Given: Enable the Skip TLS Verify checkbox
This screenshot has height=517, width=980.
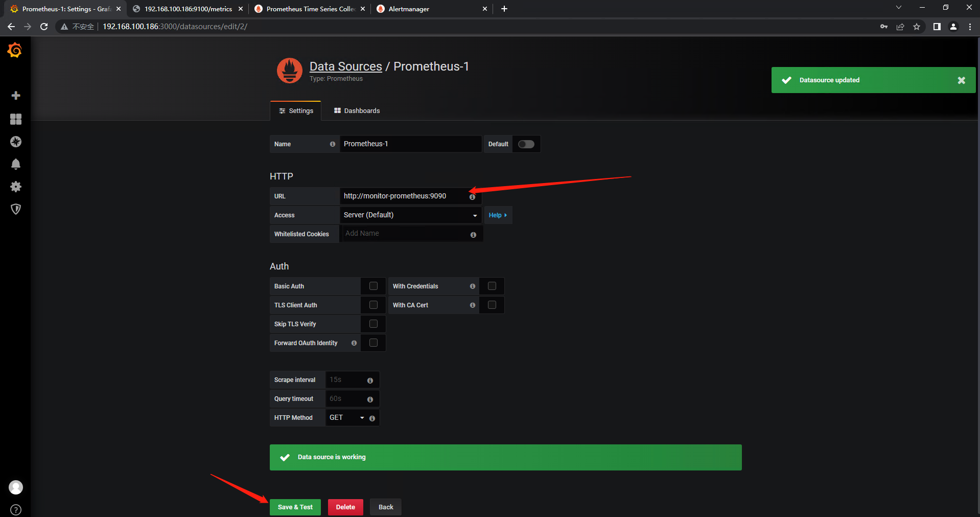Looking at the screenshot, I should pos(374,324).
